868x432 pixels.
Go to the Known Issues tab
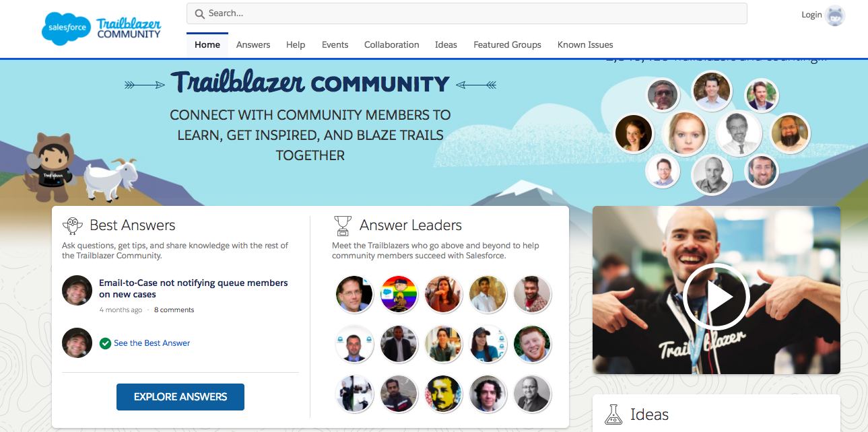pos(585,44)
